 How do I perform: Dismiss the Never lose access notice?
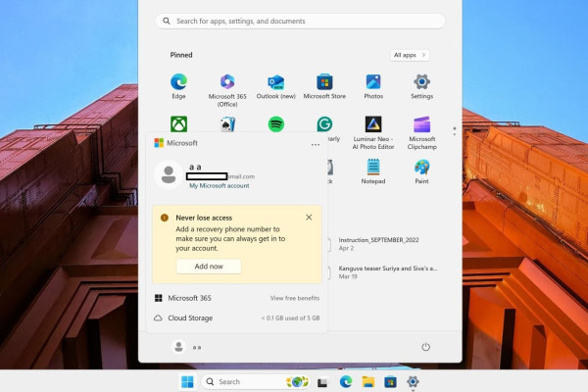point(309,218)
